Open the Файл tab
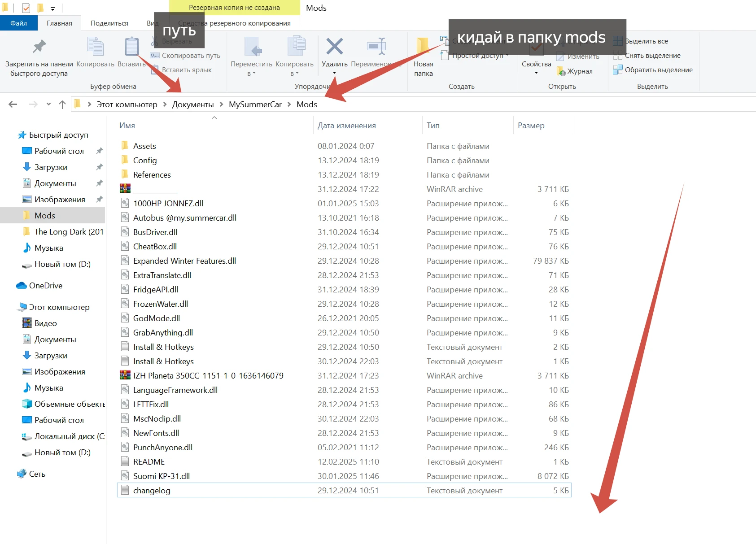Image resolution: width=756 pixels, height=544 pixels. 18,23
